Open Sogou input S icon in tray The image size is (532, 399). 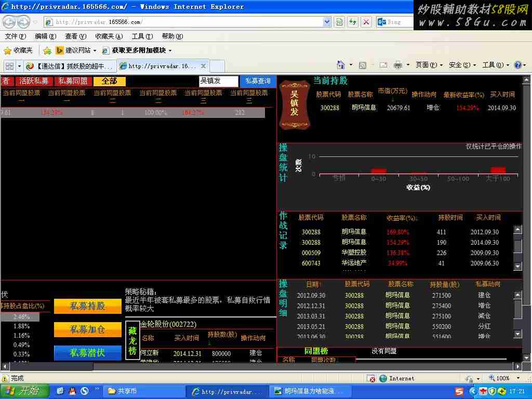[x=459, y=392]
